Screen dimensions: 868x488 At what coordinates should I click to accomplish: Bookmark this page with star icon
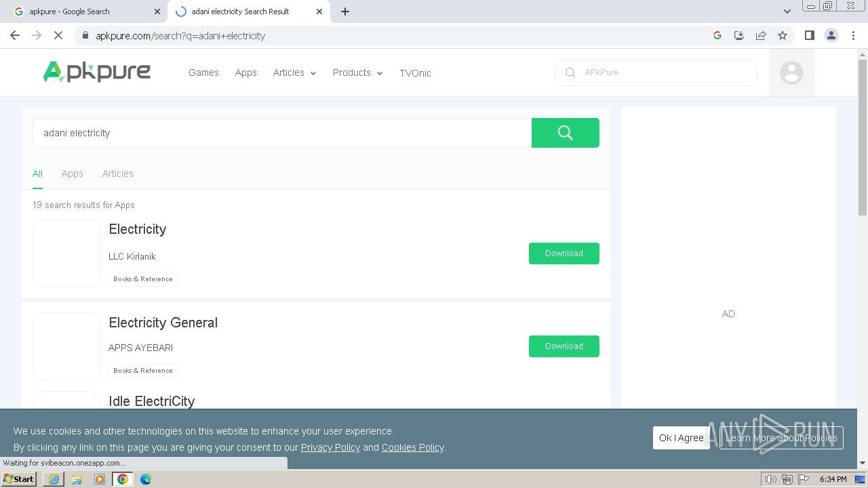click(783, 35)
